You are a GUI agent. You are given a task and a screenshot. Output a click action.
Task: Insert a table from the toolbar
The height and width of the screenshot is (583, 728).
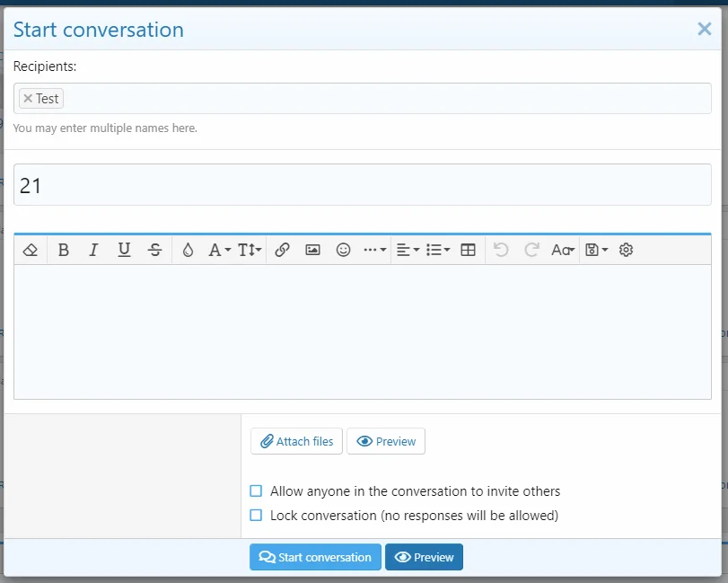pos(468,251)
